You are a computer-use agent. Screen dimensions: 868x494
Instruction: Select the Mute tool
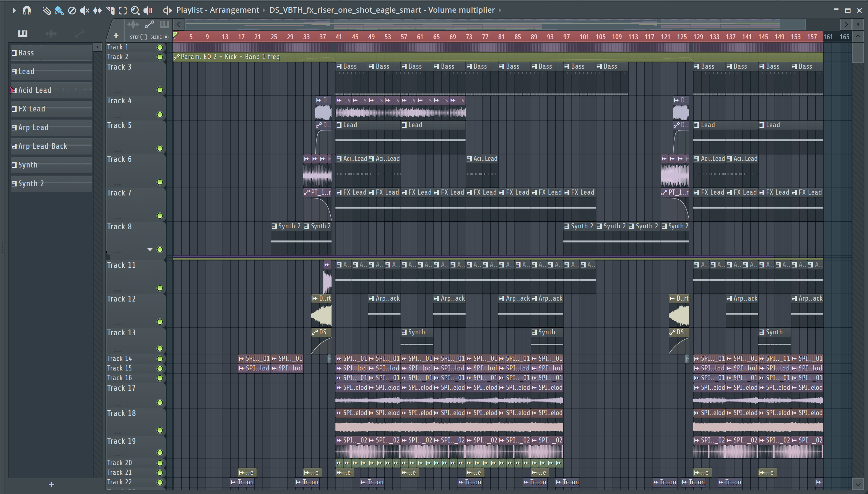84,11
